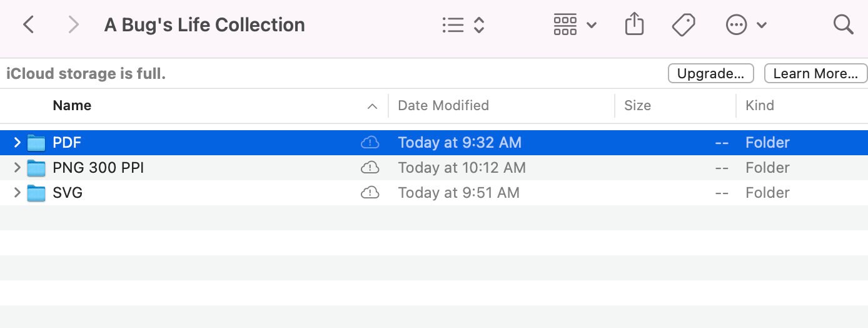Sort by the Kind column header

(x=760, y=105)
